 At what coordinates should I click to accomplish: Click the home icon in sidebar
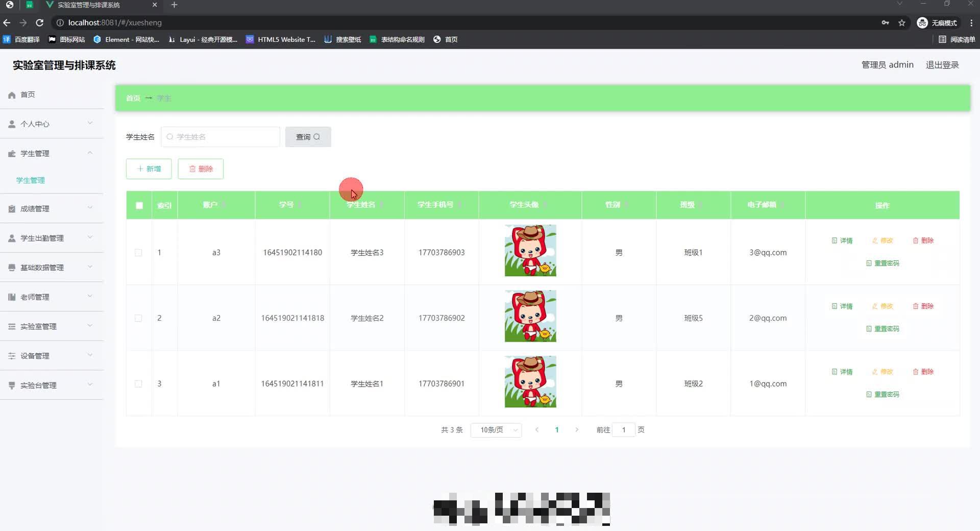pyautogui.click(x=12, y=95)
